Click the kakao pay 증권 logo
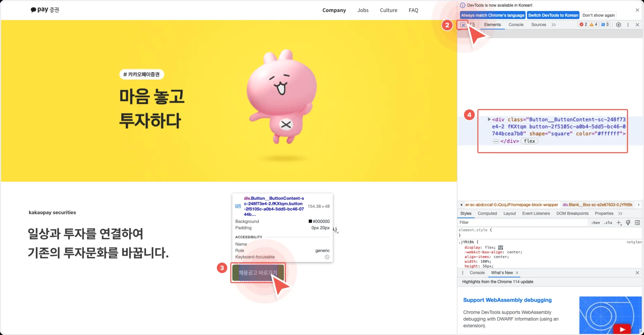Image resolution: width=644 pixels, height=335 pixels. 45,10
